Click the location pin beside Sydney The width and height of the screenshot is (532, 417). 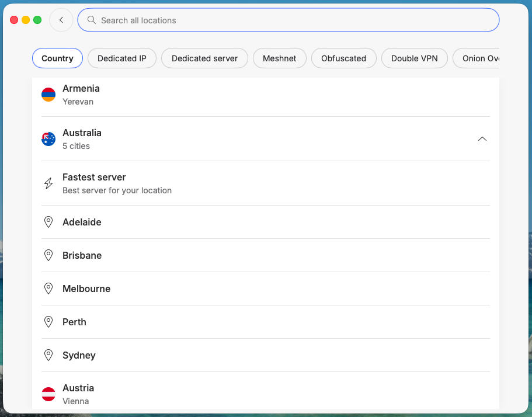(x=48, y=355)
